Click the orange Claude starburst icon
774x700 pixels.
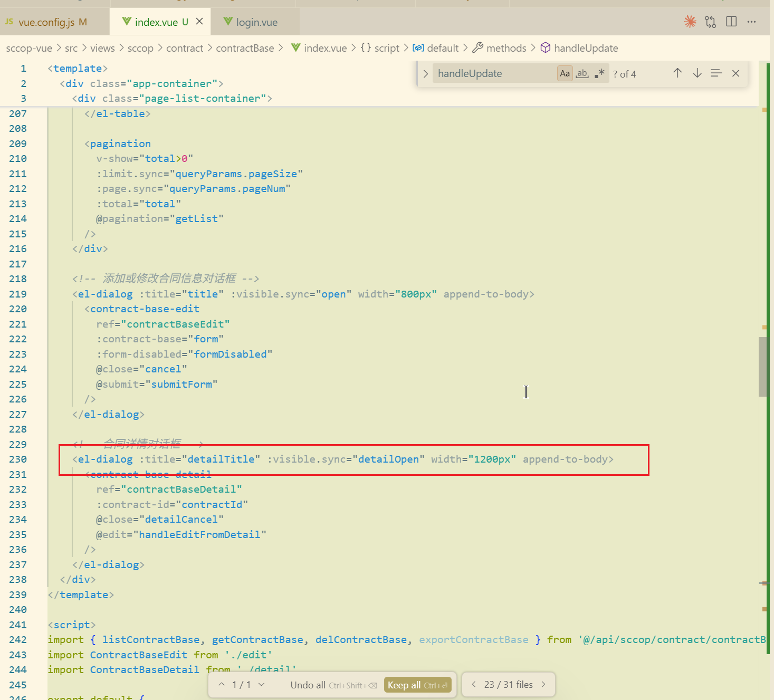click(x=690, y=22)
